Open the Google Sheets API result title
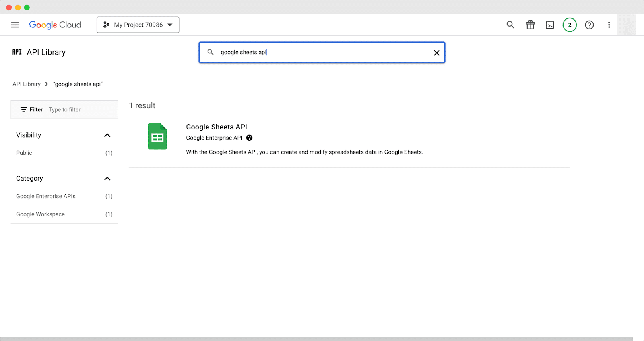Screen dimensions: 644x341 tap(217, 127)
